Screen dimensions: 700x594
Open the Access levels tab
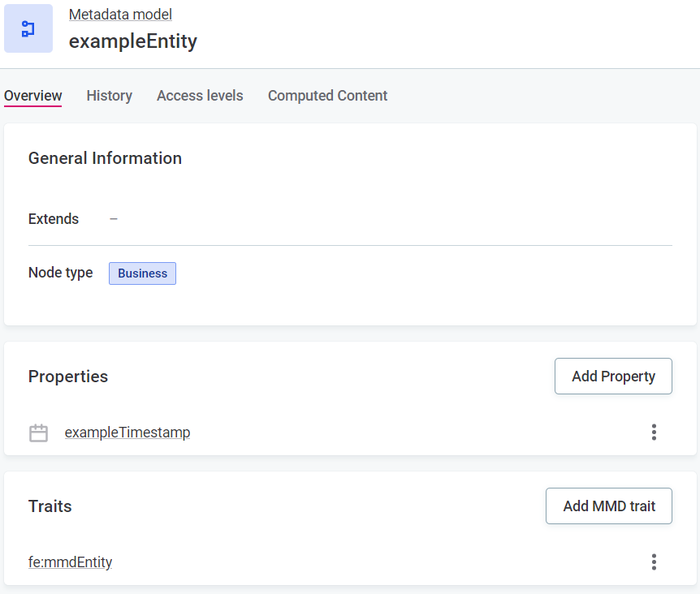200,96
